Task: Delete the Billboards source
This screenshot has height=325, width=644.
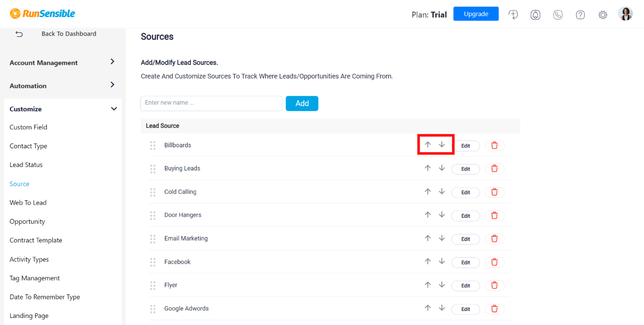Action: coord(495,145)
